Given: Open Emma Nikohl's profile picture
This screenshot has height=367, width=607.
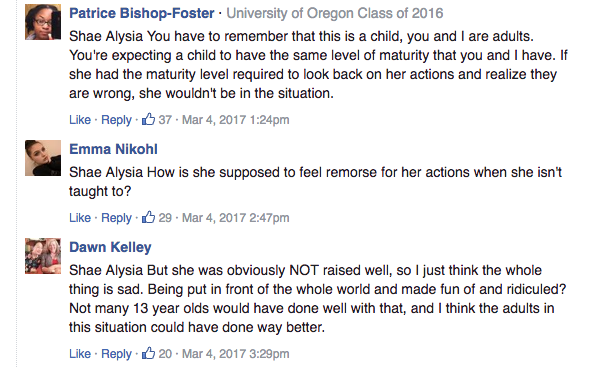Looking at the screenshot, I should pos(43,158).
